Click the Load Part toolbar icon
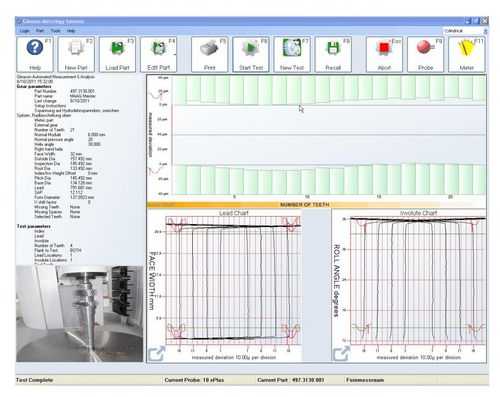 (x=117, y=54)
